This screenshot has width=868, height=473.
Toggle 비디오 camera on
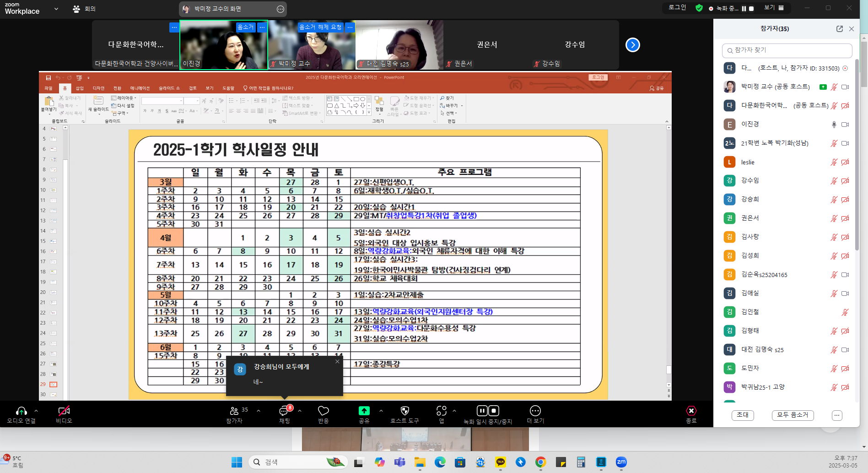64,411
